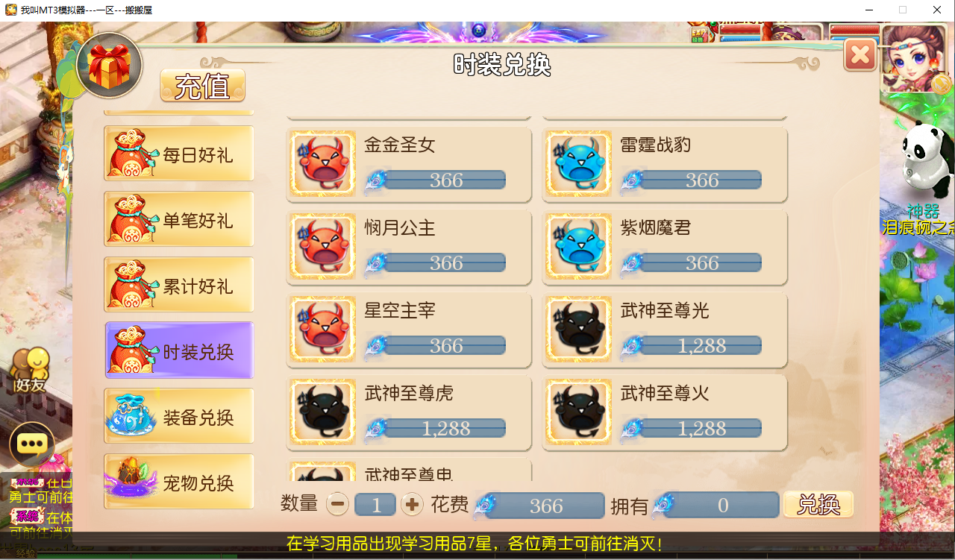Increase quantity with the plus button
This screenshot has height=560, width=955.
click(x=412, y=505)
